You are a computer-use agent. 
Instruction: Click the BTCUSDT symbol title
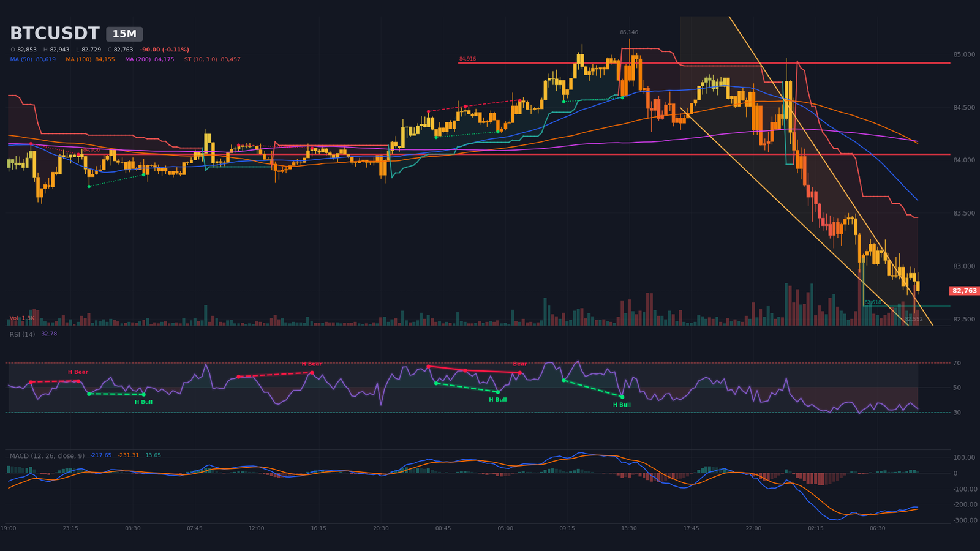click(x=55, y=34)
